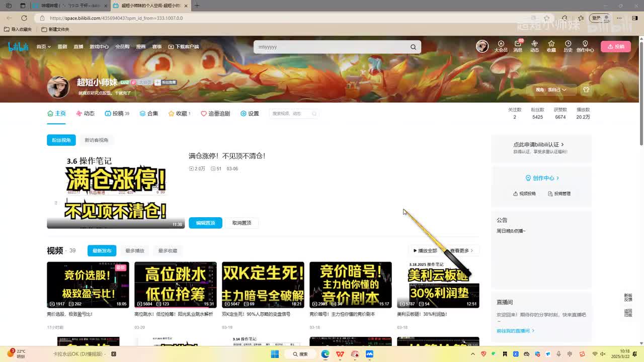Click the 投稿管理 link

click(x=559, y=194)
